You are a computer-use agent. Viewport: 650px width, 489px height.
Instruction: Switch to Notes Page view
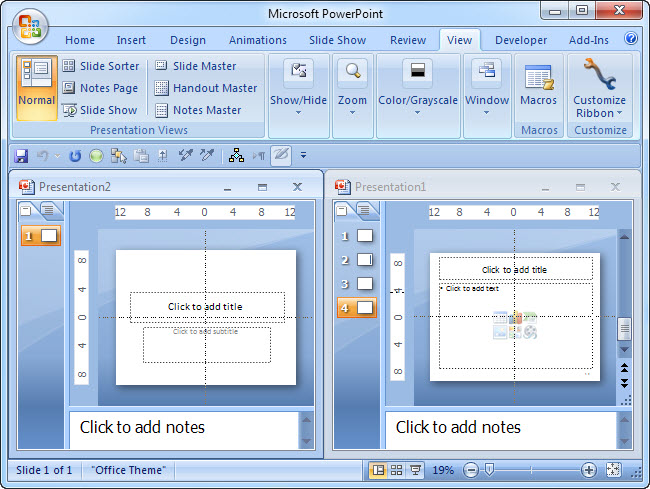100,88
